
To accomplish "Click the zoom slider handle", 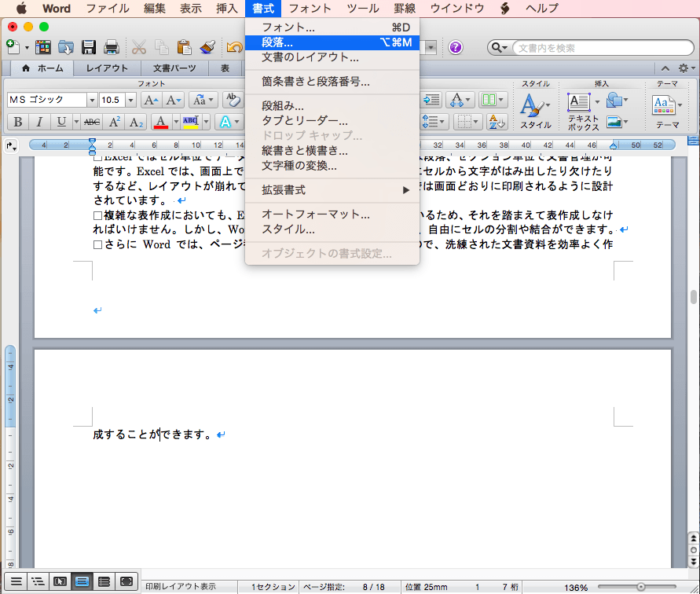I will [x=640, y=587].
